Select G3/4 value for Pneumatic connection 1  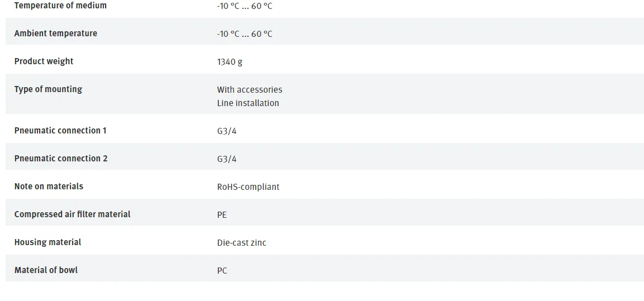tap(227, 131)
